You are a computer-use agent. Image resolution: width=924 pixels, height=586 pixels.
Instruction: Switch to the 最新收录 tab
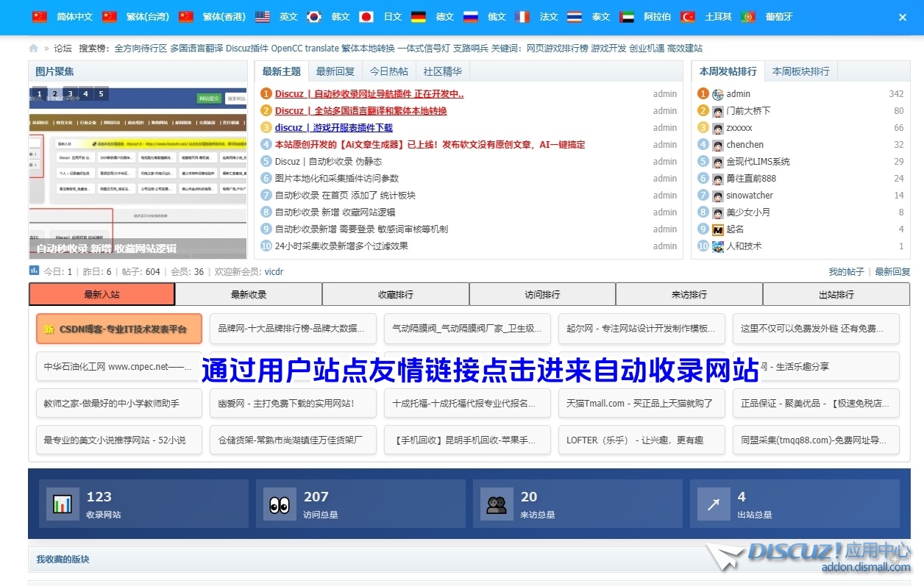[x=249, y=294]
